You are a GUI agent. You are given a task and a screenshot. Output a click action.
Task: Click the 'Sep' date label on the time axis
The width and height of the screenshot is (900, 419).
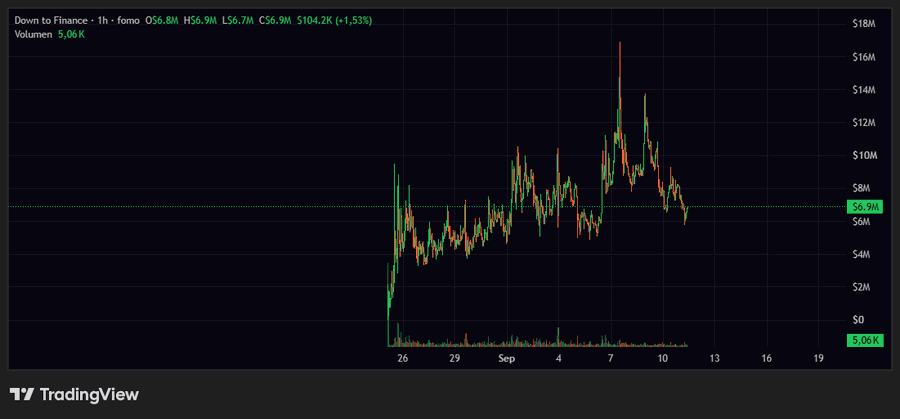pos(506,359)
